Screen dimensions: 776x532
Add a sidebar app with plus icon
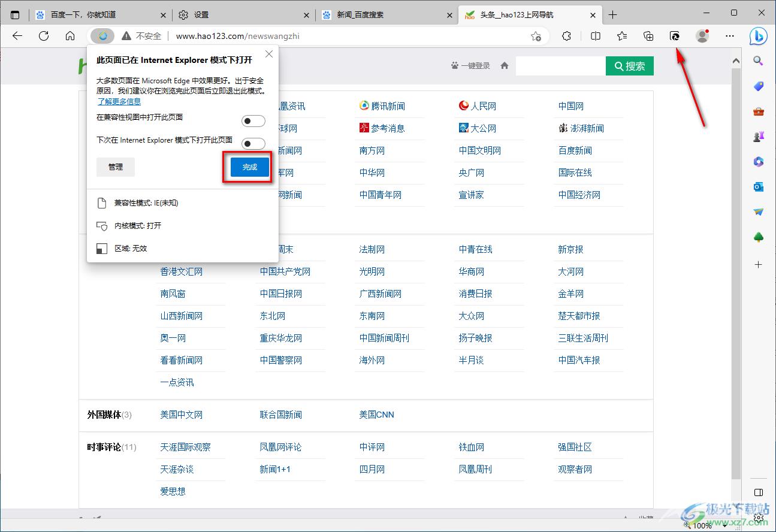(759, 264)
